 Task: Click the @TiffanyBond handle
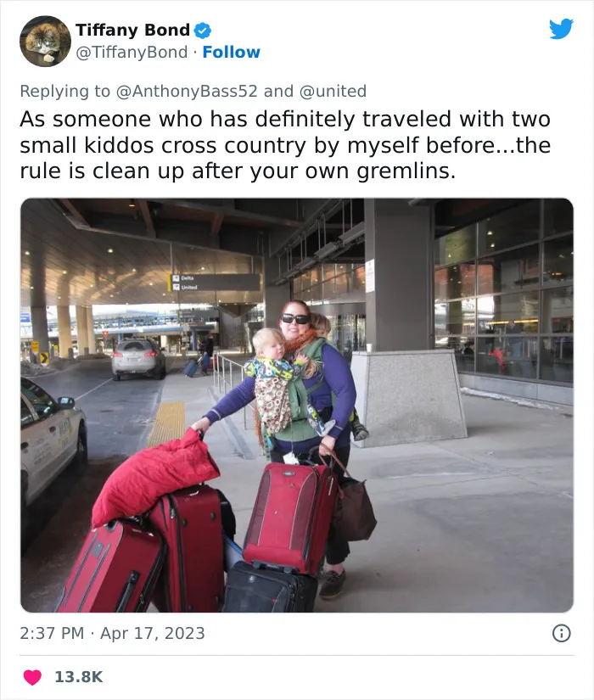132,53
